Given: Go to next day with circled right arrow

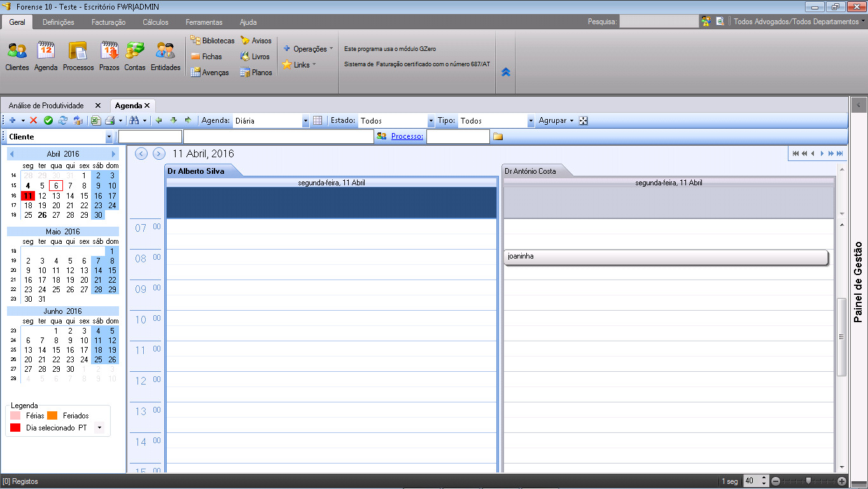Looking at the screenshot, I should coord(159,153).
